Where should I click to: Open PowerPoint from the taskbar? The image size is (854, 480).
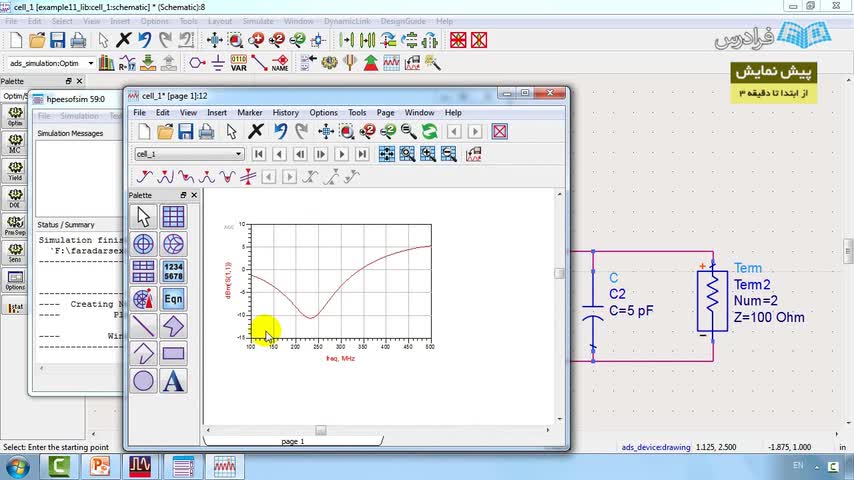click(100, 467)
